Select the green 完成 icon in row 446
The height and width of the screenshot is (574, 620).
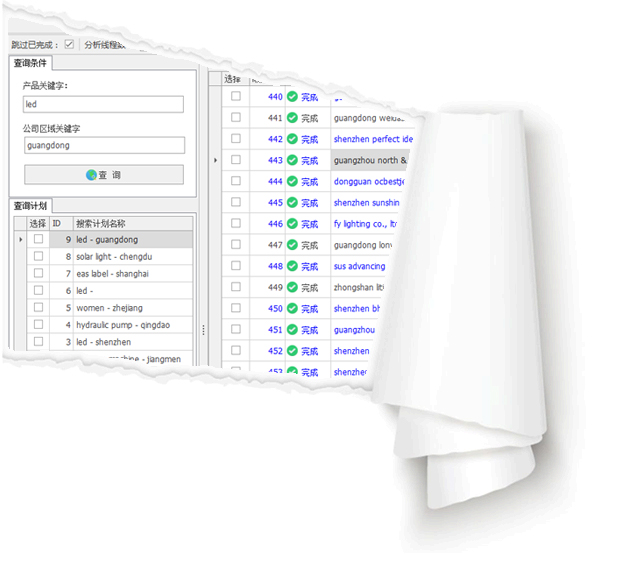click(292, 224)
